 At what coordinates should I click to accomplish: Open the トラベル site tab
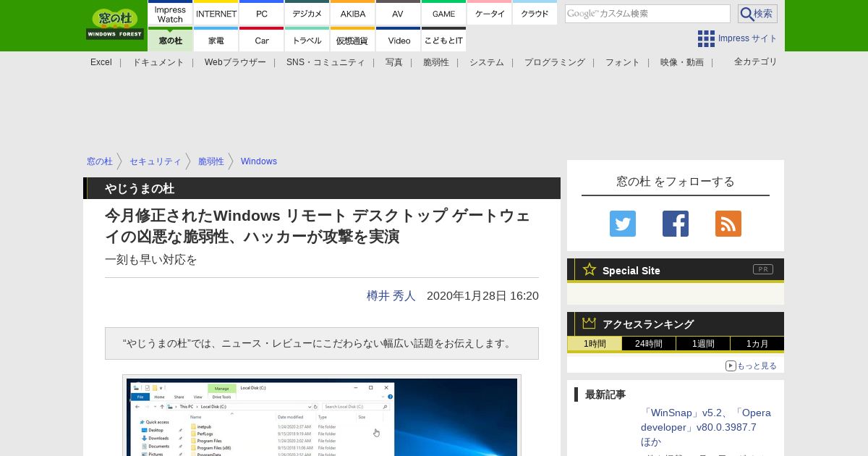307,40
